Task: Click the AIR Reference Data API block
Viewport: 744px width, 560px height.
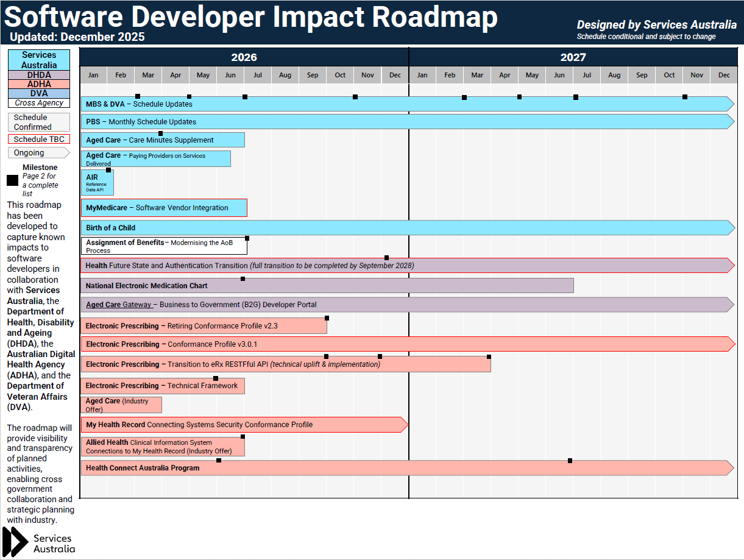Action: [96, 181]
